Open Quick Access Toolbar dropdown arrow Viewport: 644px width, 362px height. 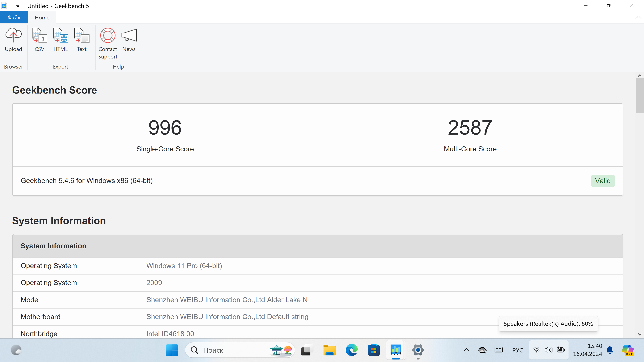click(18, 6)
